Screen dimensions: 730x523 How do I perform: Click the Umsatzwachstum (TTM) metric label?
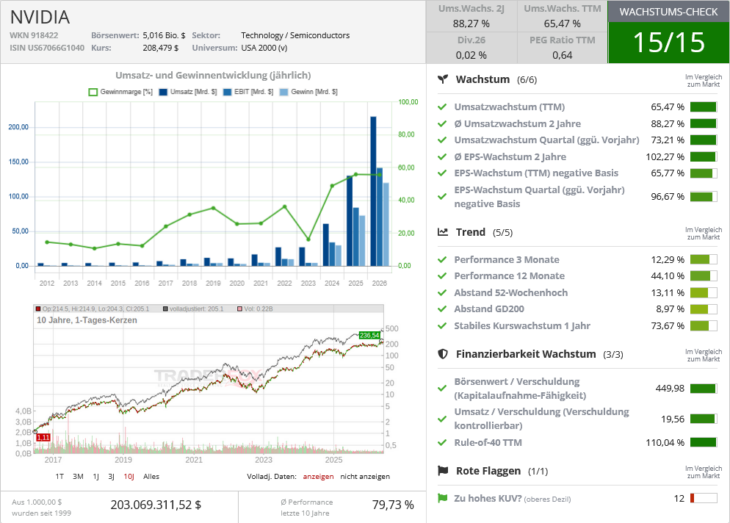(509, 107)
